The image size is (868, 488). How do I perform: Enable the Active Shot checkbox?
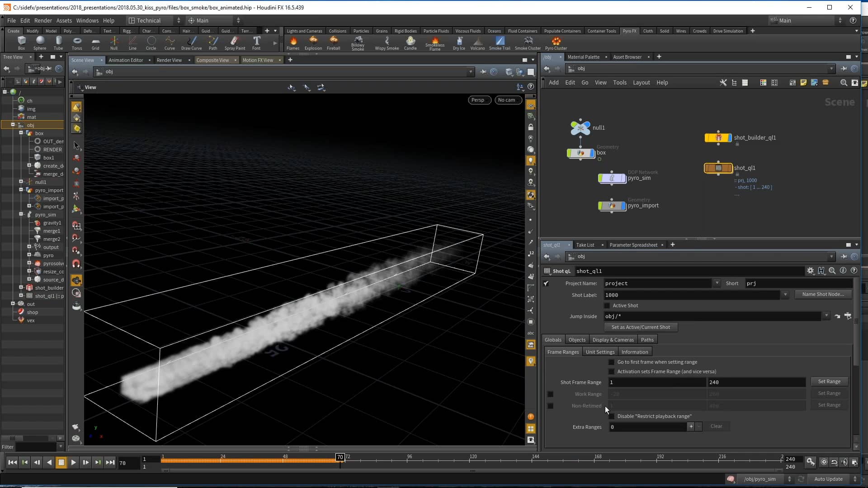click(x=606, y=305)
